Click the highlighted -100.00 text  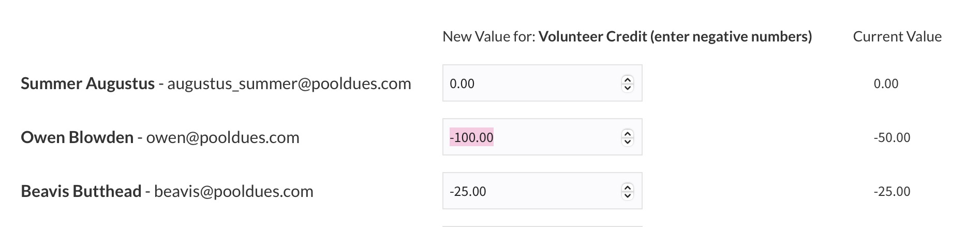(x=471, y=137)
